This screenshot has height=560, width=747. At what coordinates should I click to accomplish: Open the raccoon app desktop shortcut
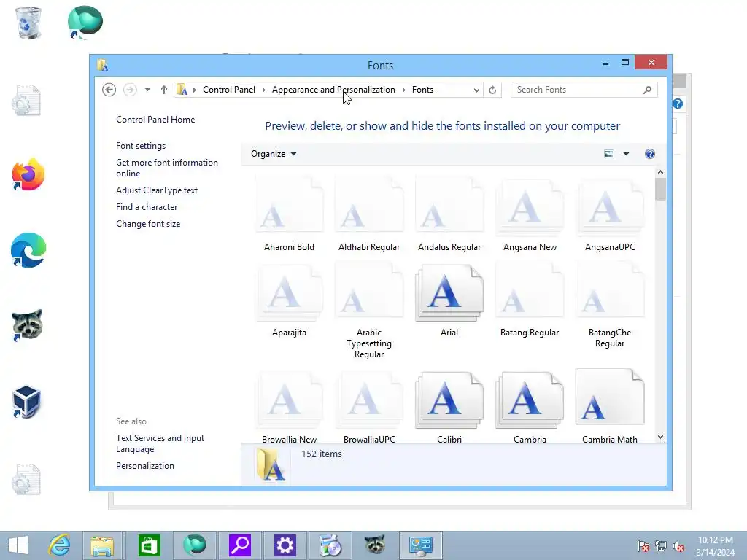(x=28, y=325)
